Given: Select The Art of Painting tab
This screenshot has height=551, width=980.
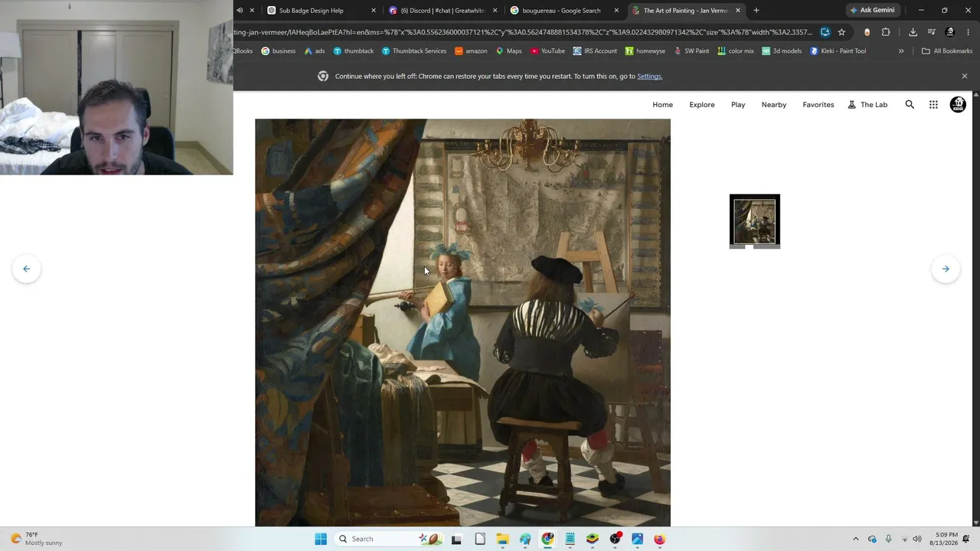Looking at the screenshot, I should 686,11.
